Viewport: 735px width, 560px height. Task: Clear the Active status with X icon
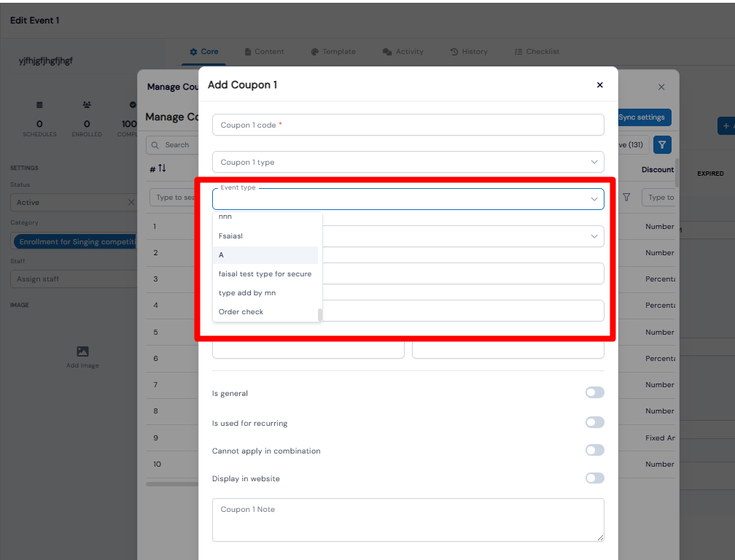click(131, 202)
